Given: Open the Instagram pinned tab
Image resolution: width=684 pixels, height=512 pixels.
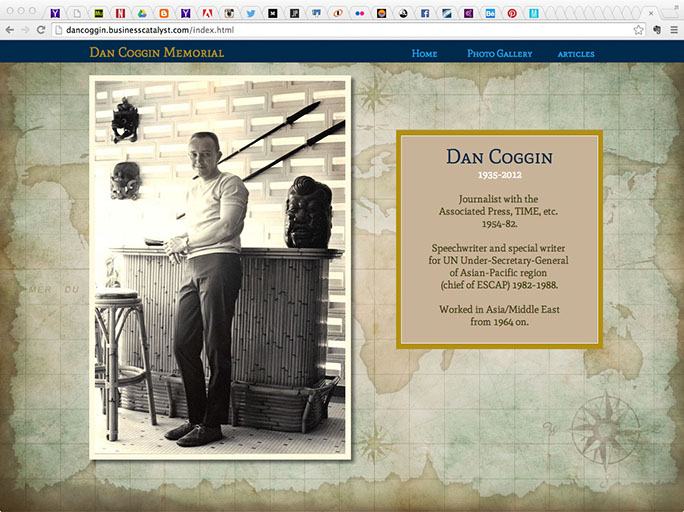Looking at the screenshot, I should 229,13.
